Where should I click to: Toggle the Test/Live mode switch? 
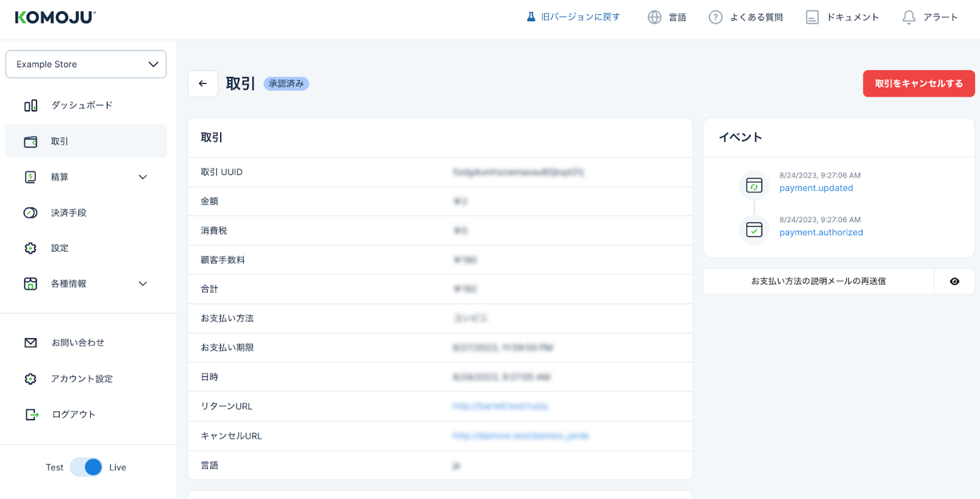pos(86,467)
